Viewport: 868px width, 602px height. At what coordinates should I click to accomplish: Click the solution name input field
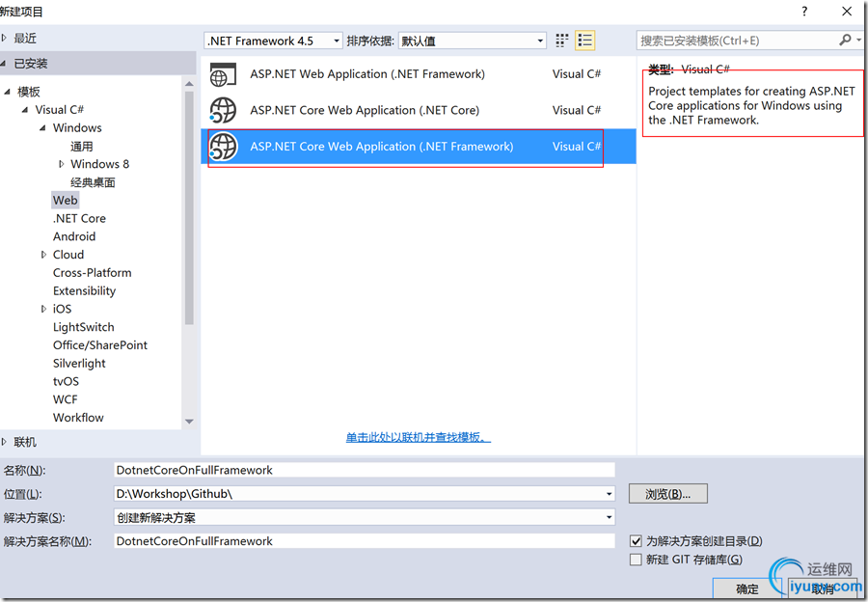pos(365,540)
